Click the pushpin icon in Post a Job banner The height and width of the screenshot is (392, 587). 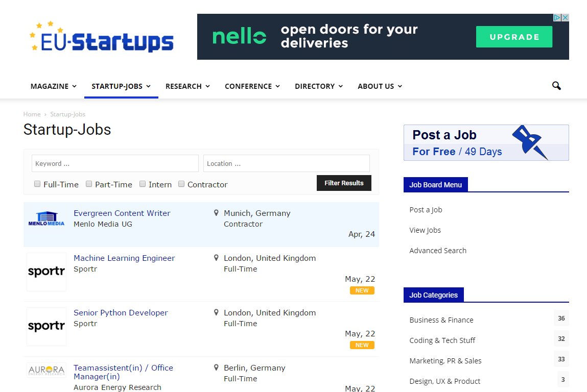[529, 142]
